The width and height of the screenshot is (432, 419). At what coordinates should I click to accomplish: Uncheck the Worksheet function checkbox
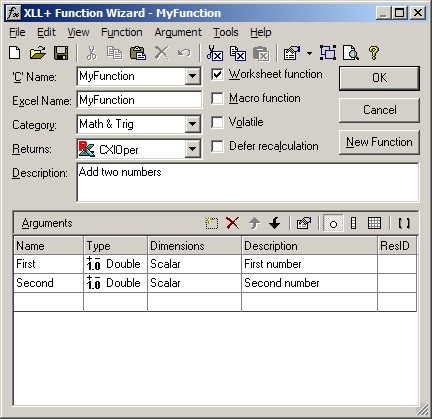point(217,74)
